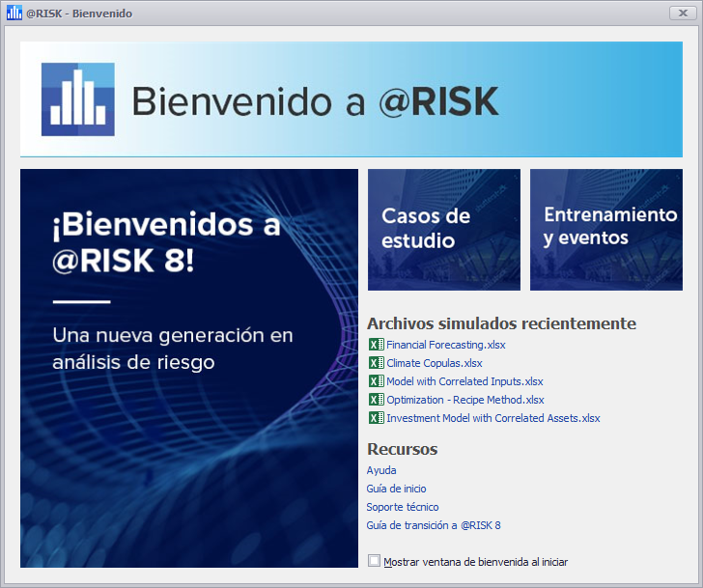Open the Soporte técnico link
The height and width of the screenshot is (588, 703).
click(402, 507)
